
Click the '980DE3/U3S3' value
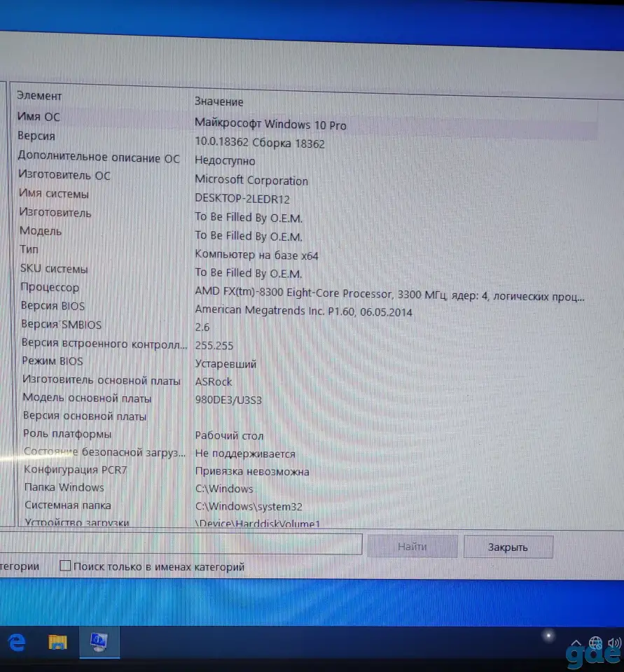click(x=228, y=400)
